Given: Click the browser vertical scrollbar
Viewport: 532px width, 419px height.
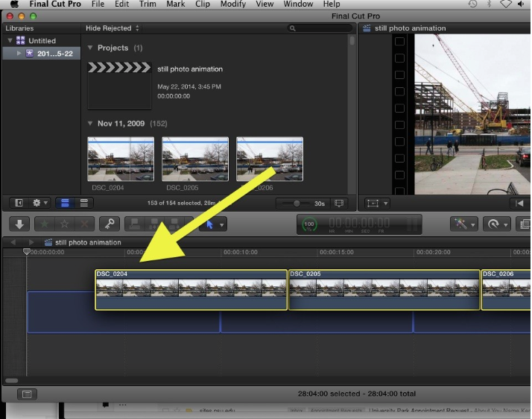Looking at the screenshot, I should pos(352,41).
